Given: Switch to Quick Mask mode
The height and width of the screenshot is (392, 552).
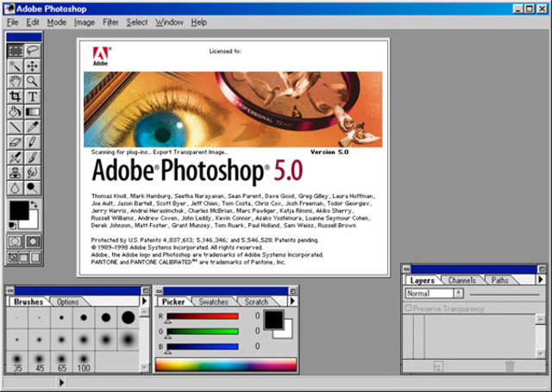Looking at the screenshot, I should click(33, 241).
